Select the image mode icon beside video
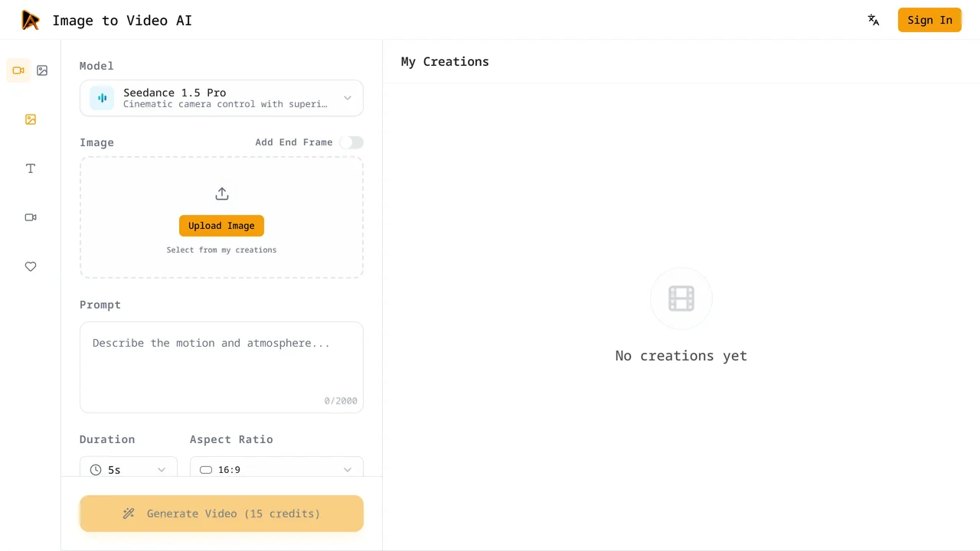The image size is (980, 551). [42, 70]
